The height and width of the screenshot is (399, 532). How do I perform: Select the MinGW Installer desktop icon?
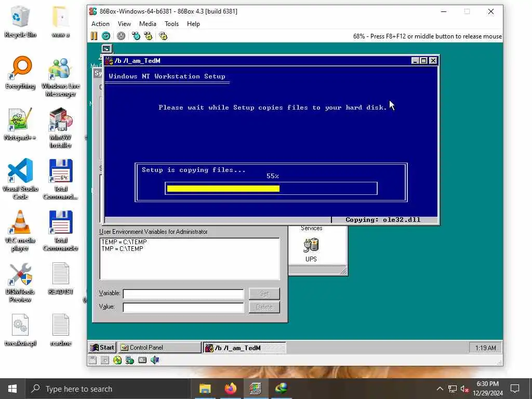click(60, 128)
